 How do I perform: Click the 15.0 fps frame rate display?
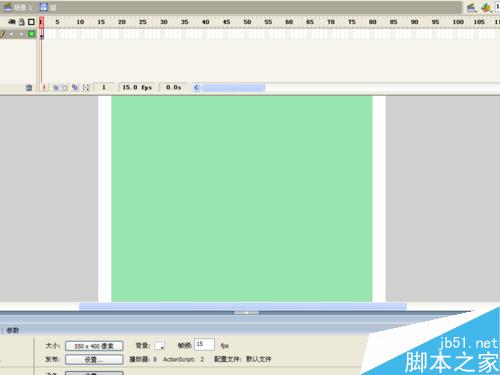[137, 87]
